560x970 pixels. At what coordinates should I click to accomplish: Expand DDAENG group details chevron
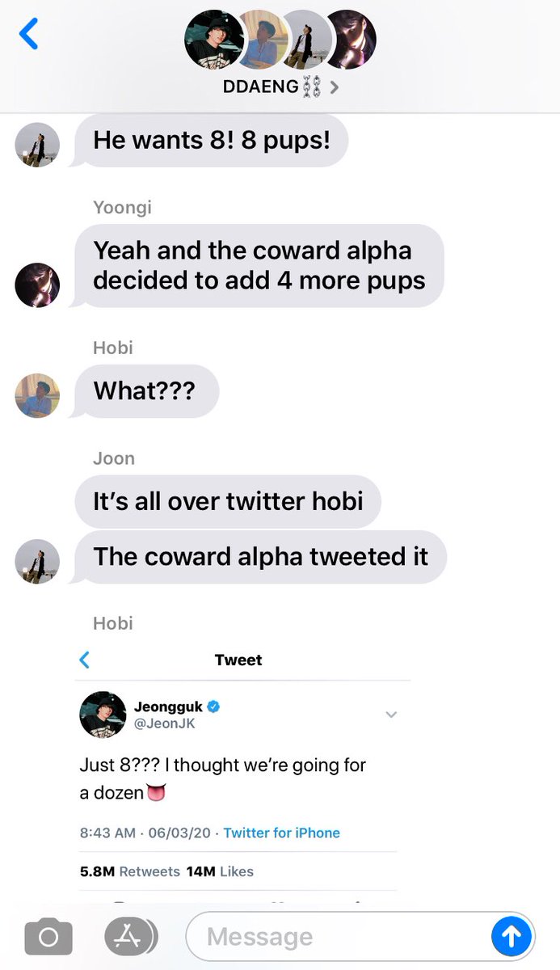coord(335,86)
